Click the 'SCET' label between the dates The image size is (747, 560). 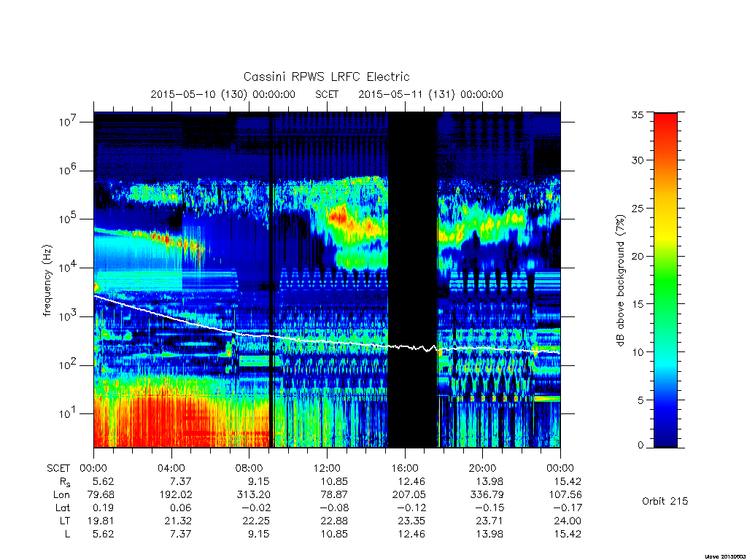[327, 94]
